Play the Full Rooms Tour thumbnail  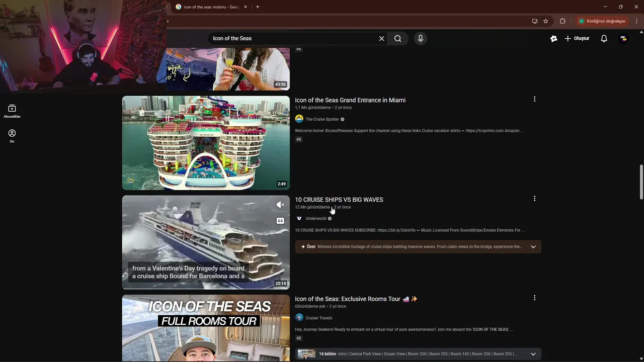[x=206, y=328]
